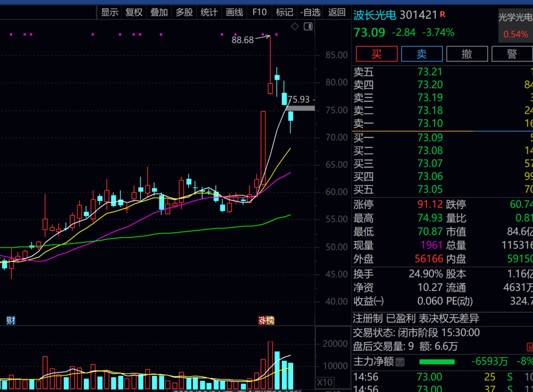Open the list icon beside 主力净额
The image size is (533, 392).
[x=400, y=362]
